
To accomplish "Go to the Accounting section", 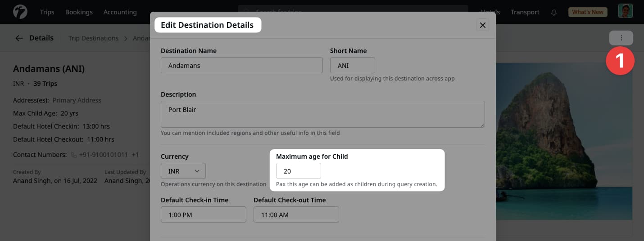I will [120, 12].
